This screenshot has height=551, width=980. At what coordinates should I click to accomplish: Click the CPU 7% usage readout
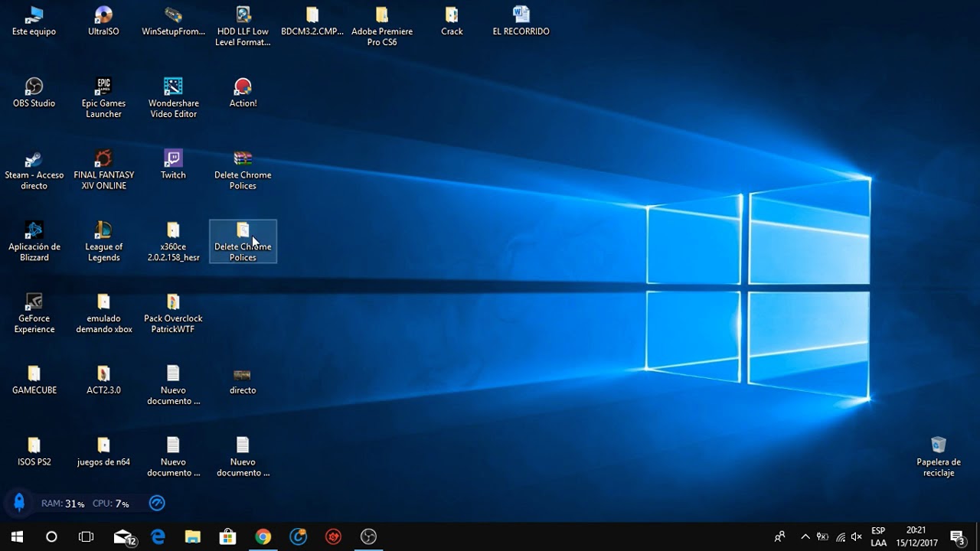(x=111, y=504)
